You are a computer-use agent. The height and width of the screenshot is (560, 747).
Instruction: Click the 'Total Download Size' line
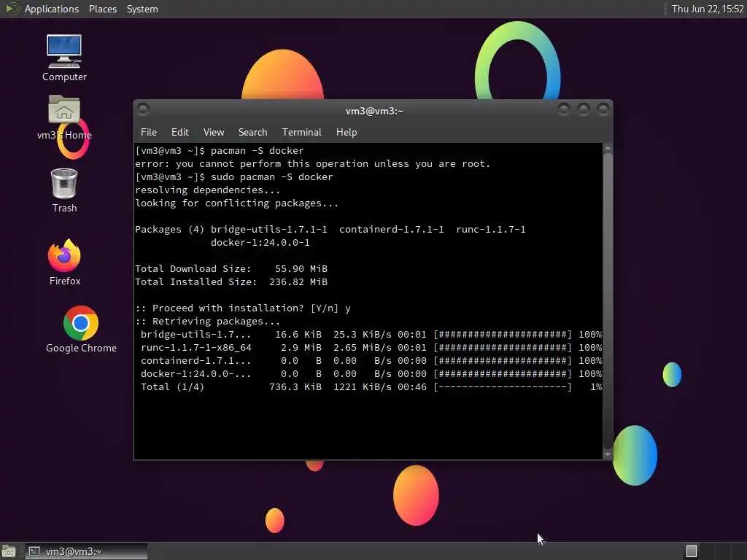pos(231,268)
